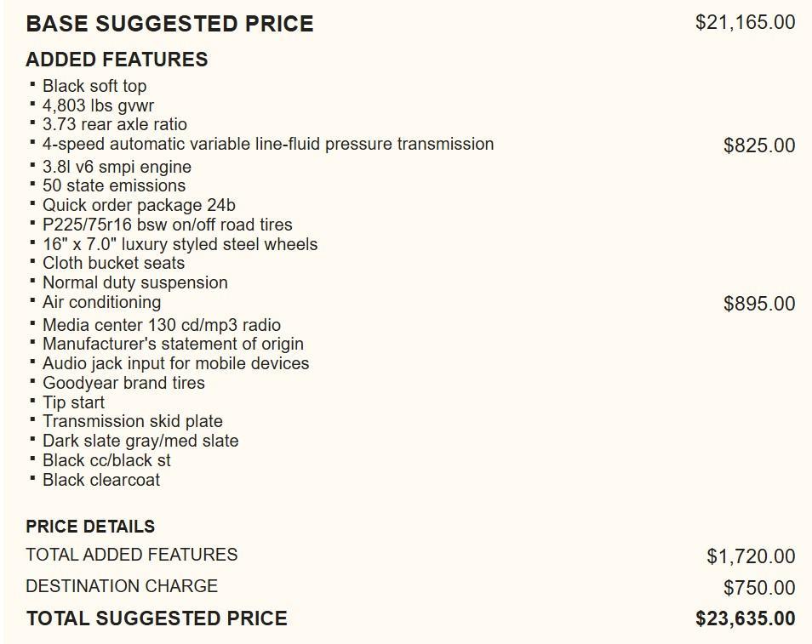Click the BASE SUGGESTED PRICE heading
812x644 pixels.
169,24
